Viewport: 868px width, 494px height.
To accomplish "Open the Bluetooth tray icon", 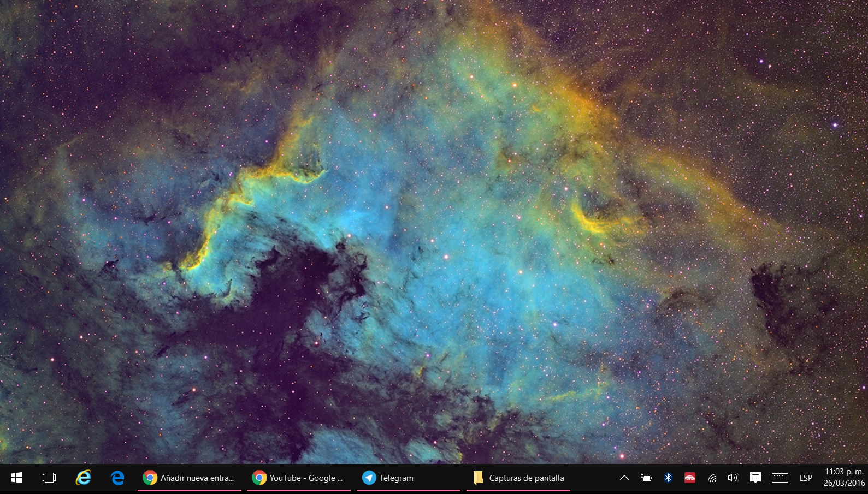I will click(668, 478).
